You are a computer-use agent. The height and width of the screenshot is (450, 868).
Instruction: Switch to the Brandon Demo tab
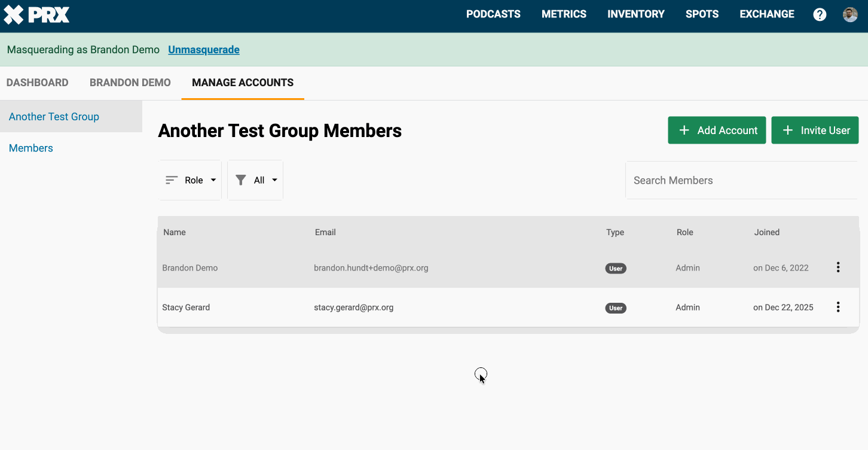[130, 83]
